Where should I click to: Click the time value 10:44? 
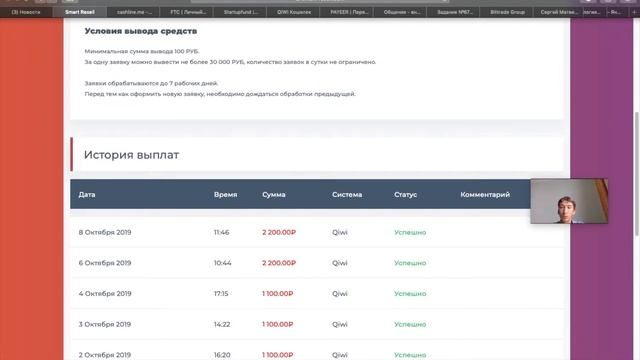[222, 263]
